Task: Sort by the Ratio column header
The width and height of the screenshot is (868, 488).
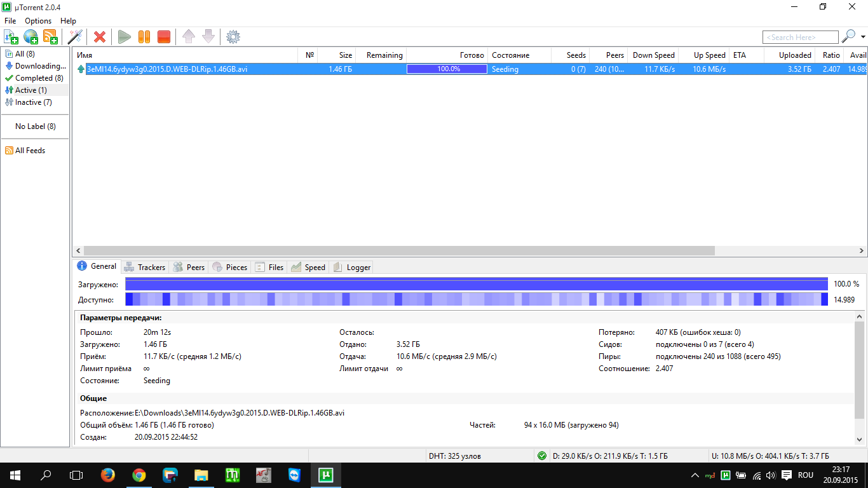Action: [829, 55]
